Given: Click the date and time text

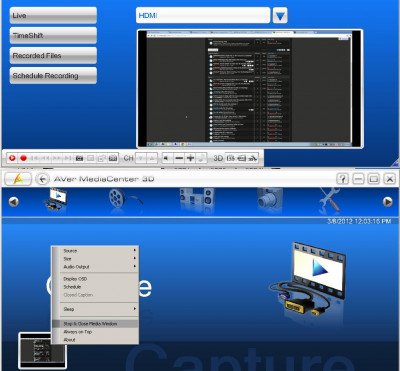Looking at the screenshot, I should coord(359,221).
